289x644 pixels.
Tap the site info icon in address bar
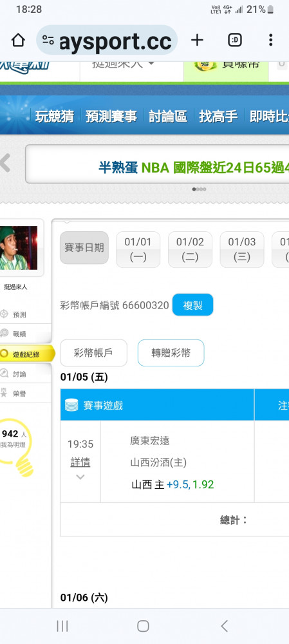(48, 40)
